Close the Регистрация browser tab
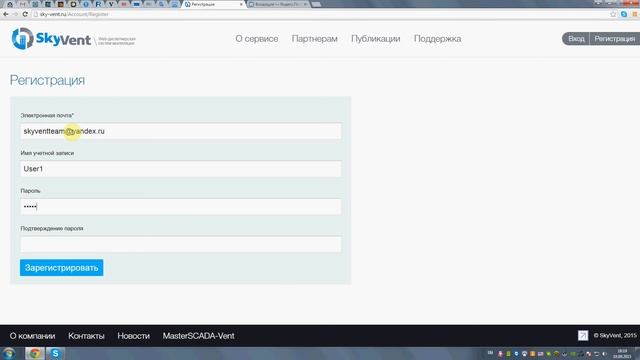Image resolution: width=640 pixels, height=360 pixels. [241, 4]
